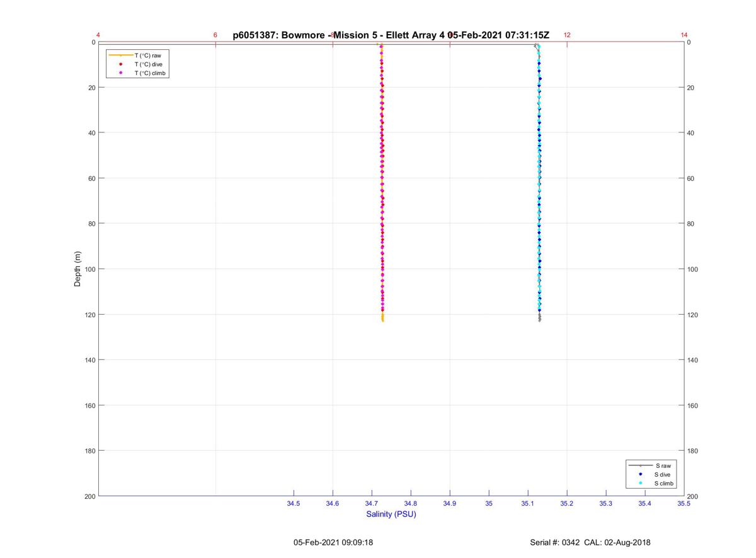756x558 pixels.
Task: Click depth tick 40 on left axis
Action: point(91,133)
